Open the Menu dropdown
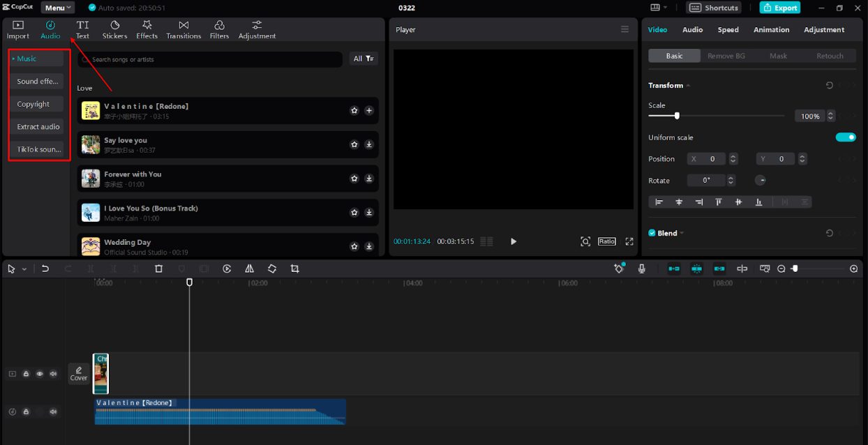The image size is (868, 445). click(57, 8)
